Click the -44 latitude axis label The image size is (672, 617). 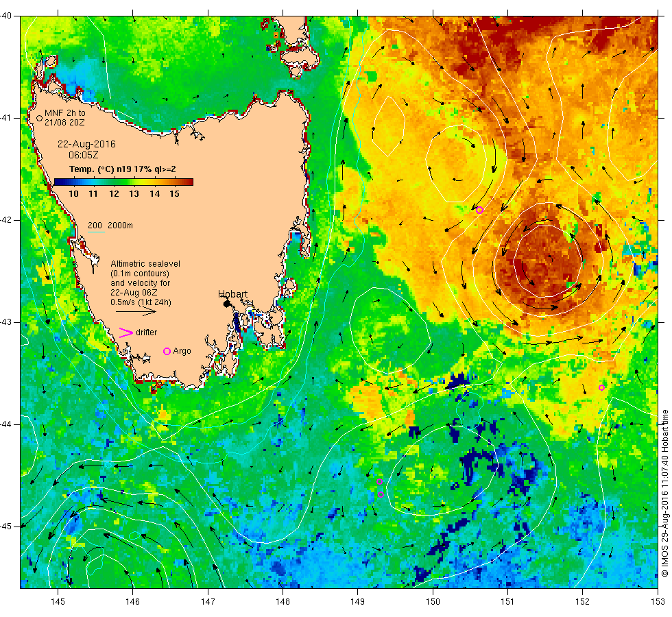[6, 424]
